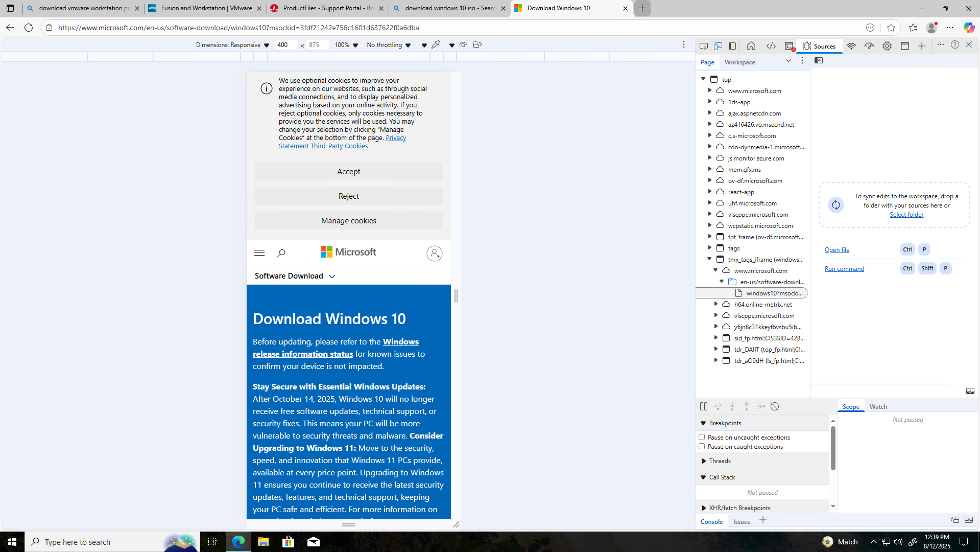
Task: Click Manage cookies button
Action: 349,221
